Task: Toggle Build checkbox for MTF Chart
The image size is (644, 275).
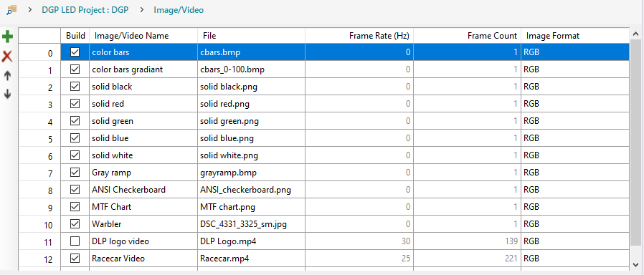Action: point(75,207)
